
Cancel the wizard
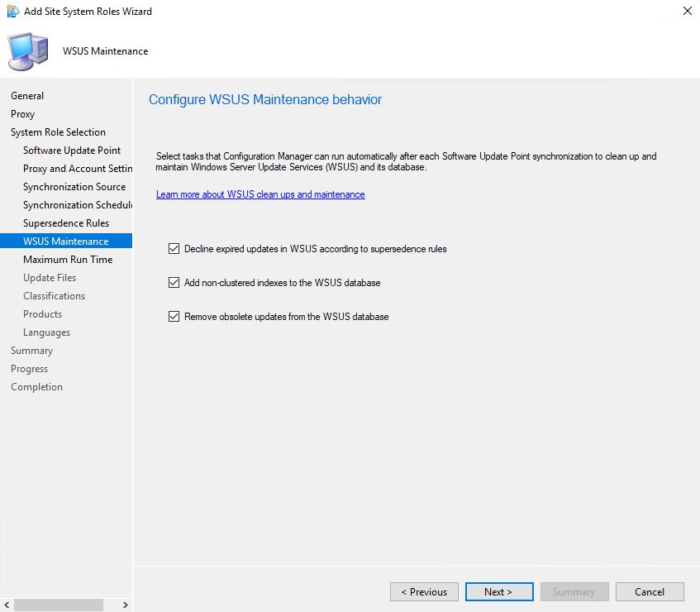pyautogui.click(x=650, y=591)
